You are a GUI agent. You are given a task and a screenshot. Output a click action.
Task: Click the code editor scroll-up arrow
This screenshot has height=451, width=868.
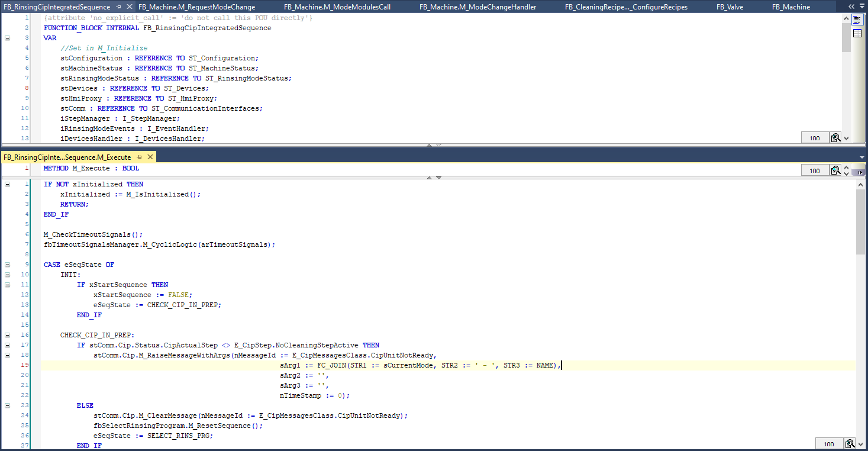pos(860,185)
